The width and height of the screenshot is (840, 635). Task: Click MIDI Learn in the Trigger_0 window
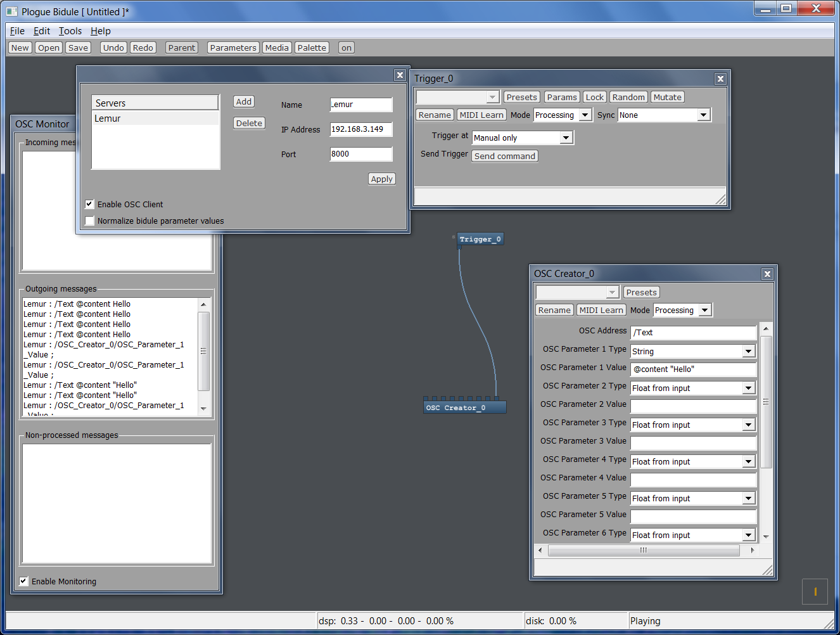[x=481, y=115]
